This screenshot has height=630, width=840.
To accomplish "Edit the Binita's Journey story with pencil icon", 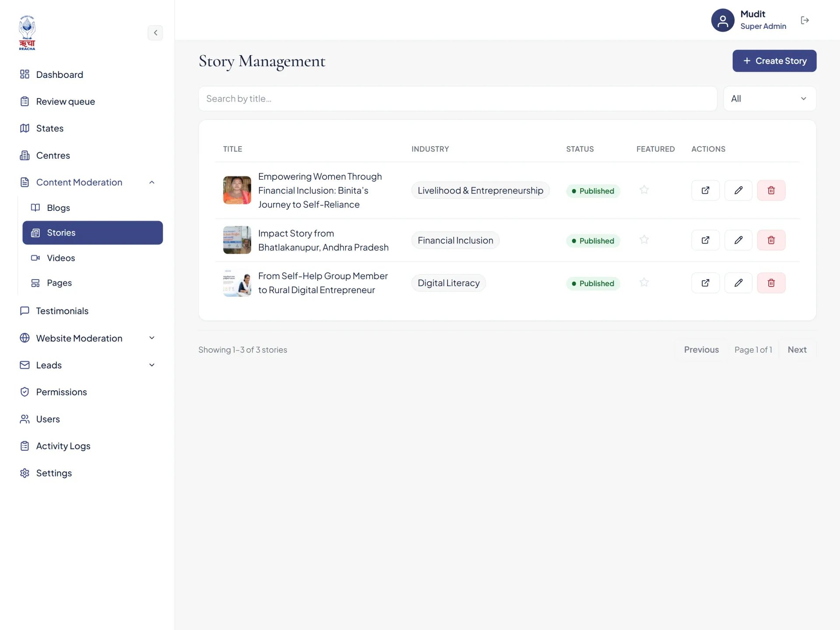I will point(738,190).
